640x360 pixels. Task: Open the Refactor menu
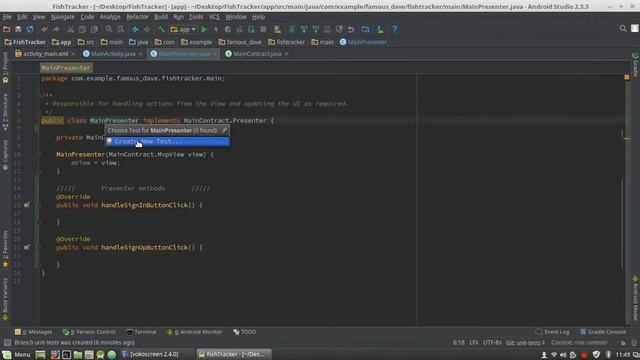tap(137, 17)
